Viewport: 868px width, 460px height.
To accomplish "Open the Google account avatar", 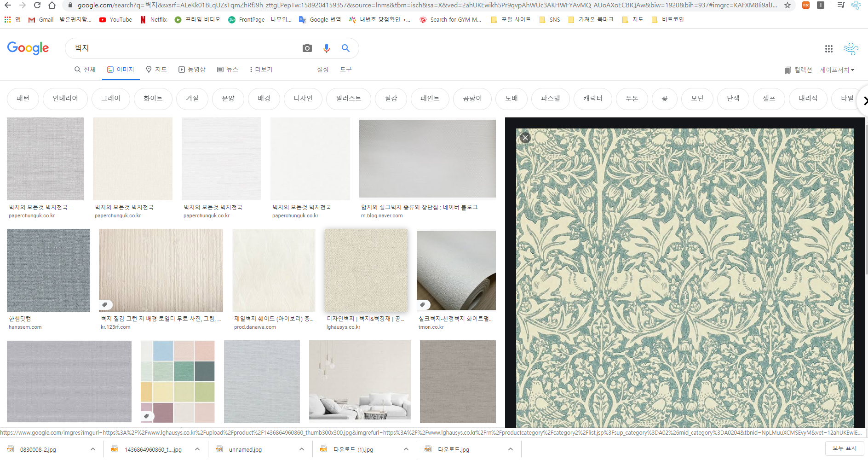I will [x=851, y=48].
